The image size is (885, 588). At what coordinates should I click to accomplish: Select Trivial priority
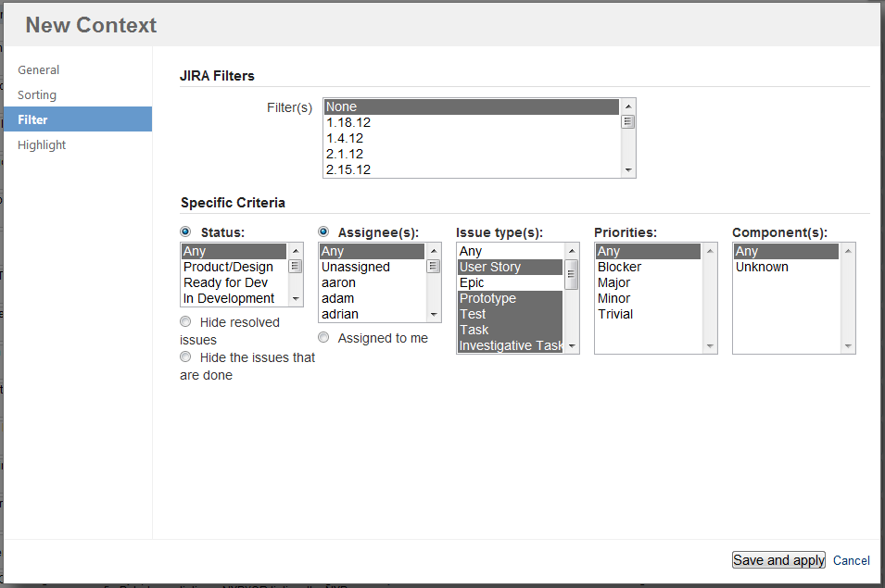(648, 315)
